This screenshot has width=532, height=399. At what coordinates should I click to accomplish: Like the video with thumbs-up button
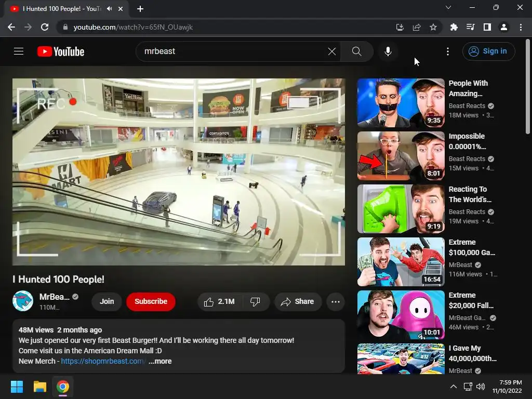(220, 302)
